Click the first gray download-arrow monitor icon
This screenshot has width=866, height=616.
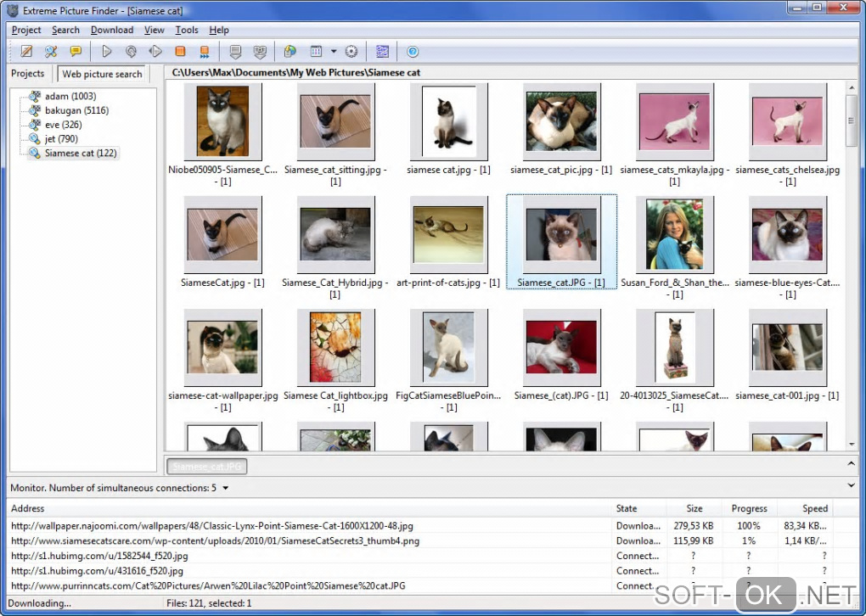tap(235, 51)
